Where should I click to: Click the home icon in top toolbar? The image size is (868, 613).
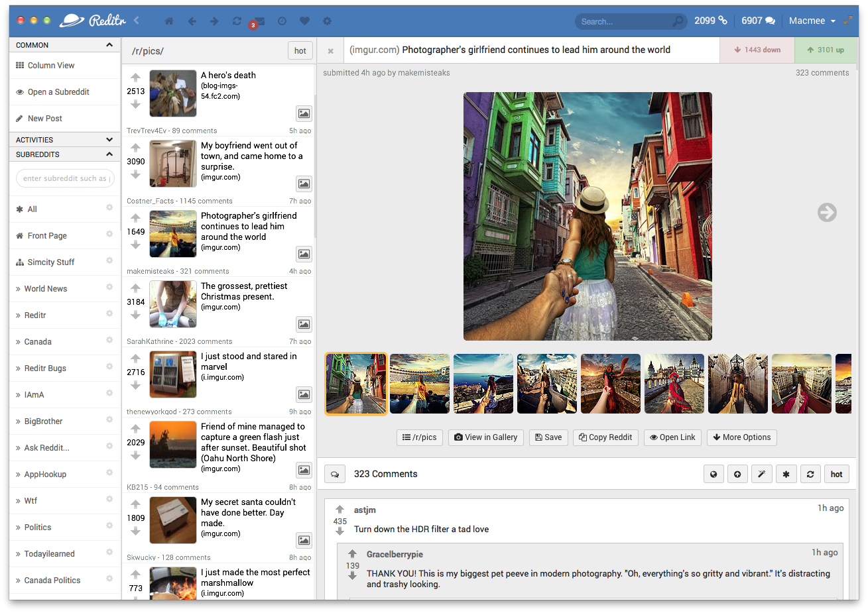tap(169, 21)
